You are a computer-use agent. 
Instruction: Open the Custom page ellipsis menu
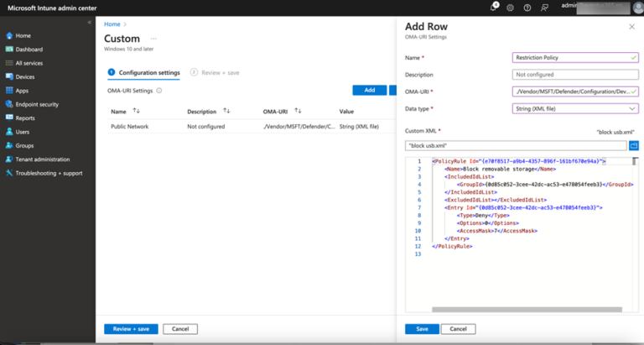click(x=153, y=39)
